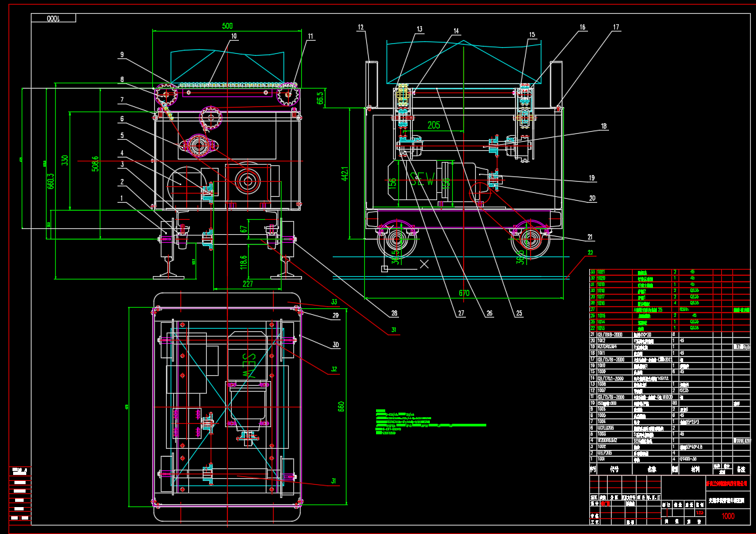The height and width of the screenshot is (534, 756).
Task: Click the 66.5 height dimension
Action: point(320,98)
